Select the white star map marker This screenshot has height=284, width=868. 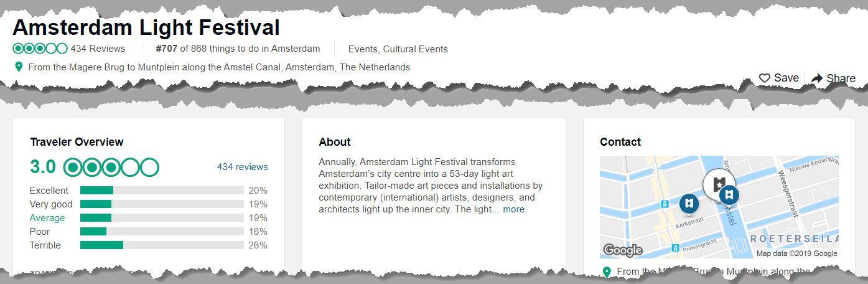click(x=718, y=184)
